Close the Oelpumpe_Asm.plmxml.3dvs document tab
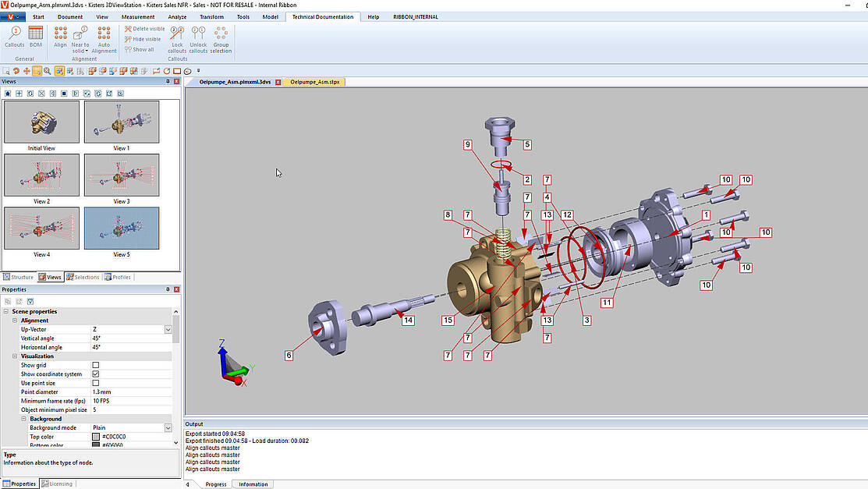Image resolution: width=868 pixels, height=489 pixels. (x=278, y=82)
